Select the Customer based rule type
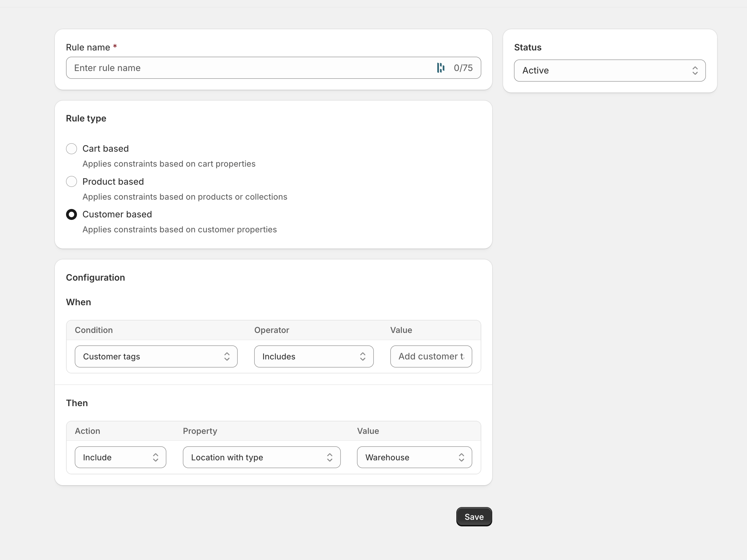Viewport: 747px width, 560px height. pyautogui.click(x=71, y=214)
